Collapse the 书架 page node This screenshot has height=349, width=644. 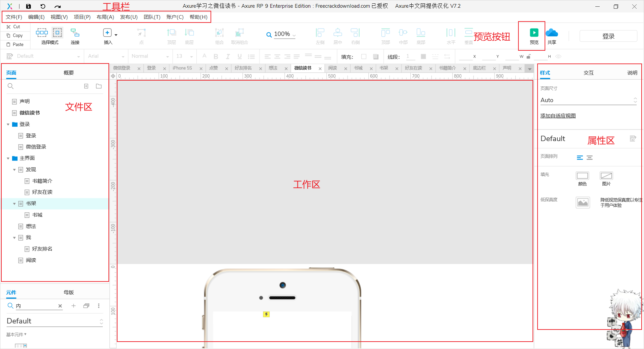[x=14, y=204]
